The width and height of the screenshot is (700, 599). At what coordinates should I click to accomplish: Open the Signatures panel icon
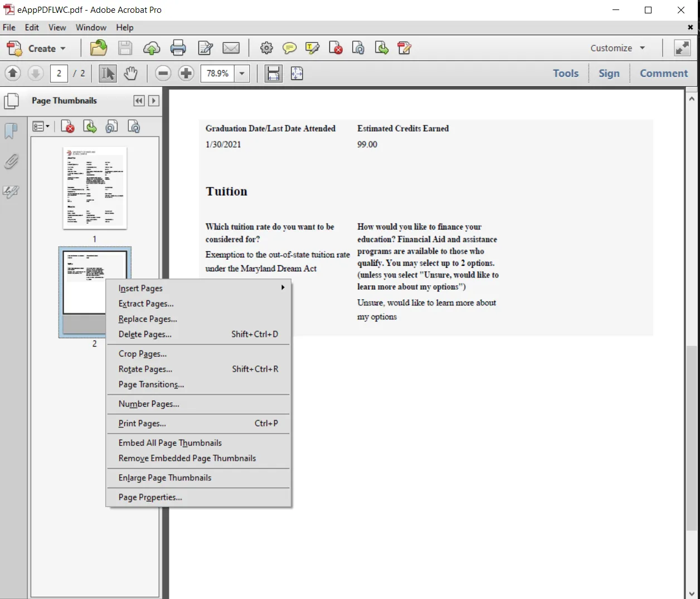point(11,192)
